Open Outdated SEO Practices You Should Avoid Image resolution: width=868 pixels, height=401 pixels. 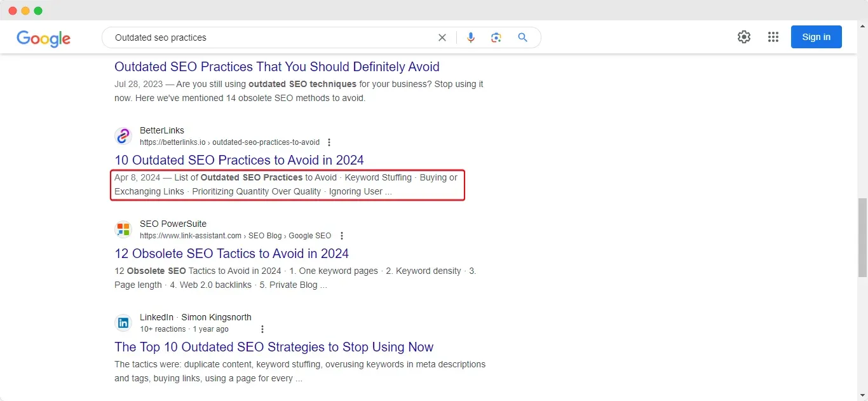pyautogui.click(x=277, y=67)
